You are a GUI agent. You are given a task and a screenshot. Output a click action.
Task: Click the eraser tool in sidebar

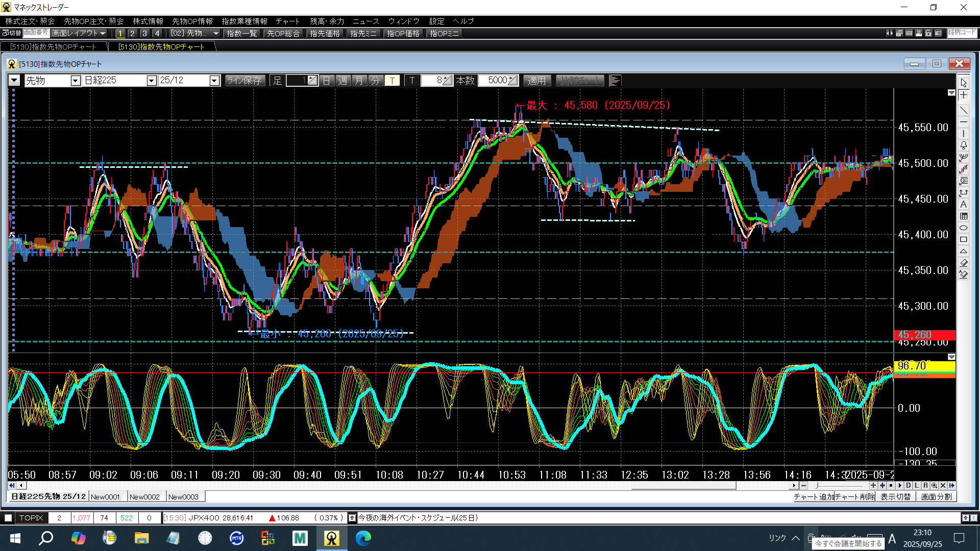963,263
